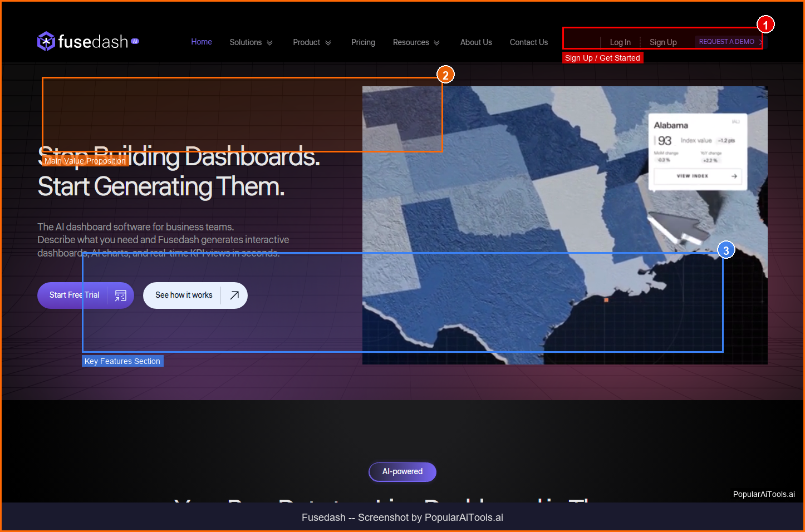Click the Sign Up link
Viewport: 805px width, 532px height.
pos(663,42)
